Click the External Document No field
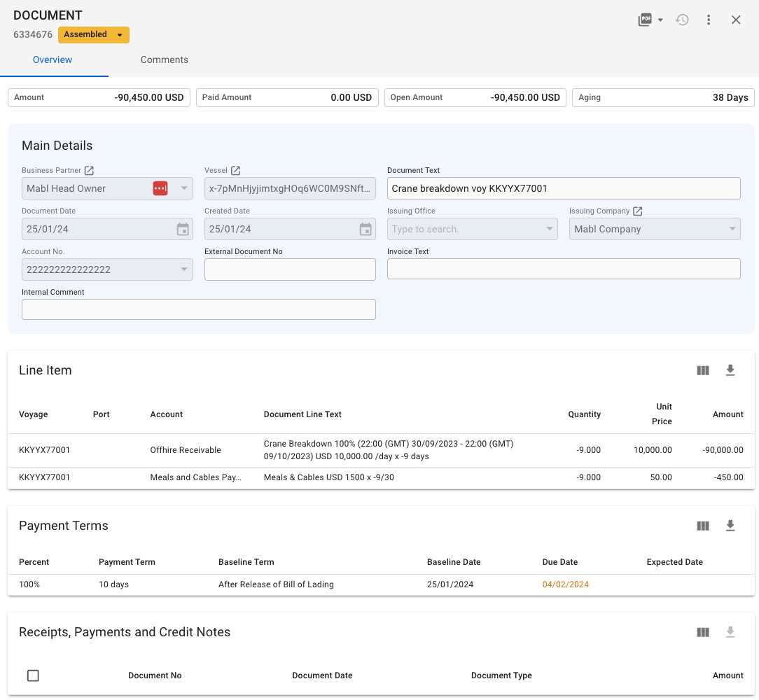 (290, 269)
